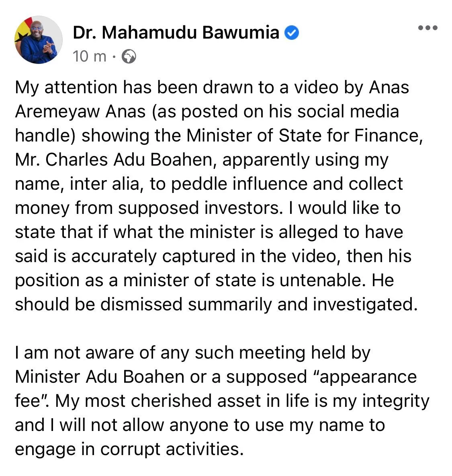This screenshot has width=452, height=476.
Task: Open Dr. Mahamudu Bawumia's profile picture
Action: click(x=39, y=40)
